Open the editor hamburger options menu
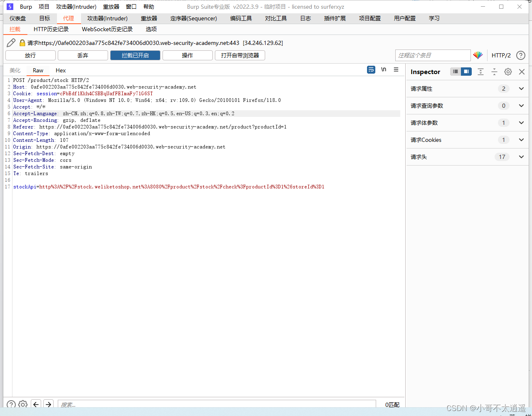Viewport: 532px width, 416px height. (396, 69)
